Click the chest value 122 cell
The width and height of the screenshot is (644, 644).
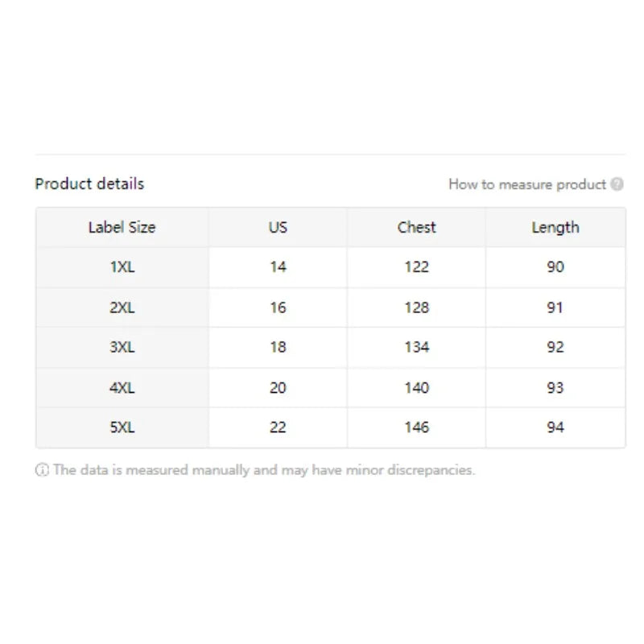click(x=416, y=267)
